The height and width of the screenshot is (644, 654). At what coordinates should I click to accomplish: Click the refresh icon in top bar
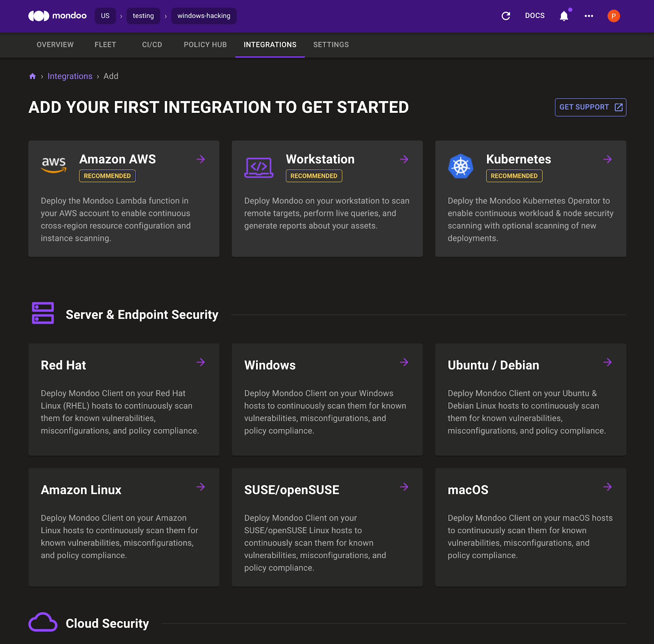click(506, 16)
